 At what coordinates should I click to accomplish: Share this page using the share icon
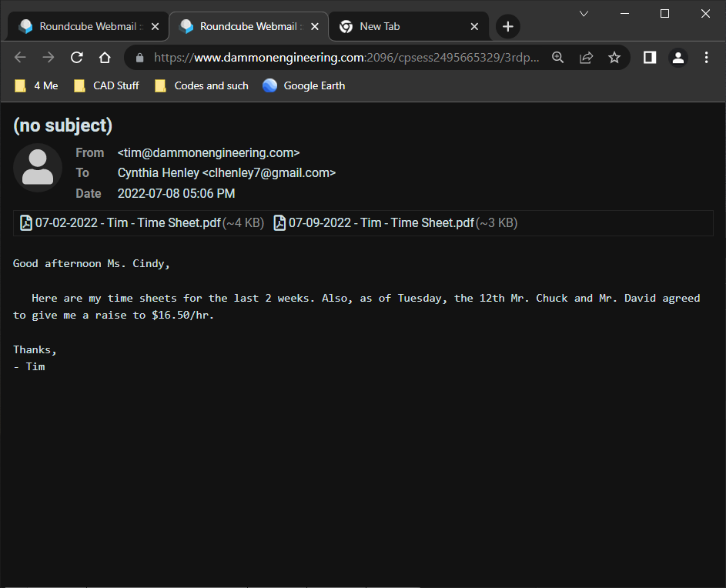point(586,58)
